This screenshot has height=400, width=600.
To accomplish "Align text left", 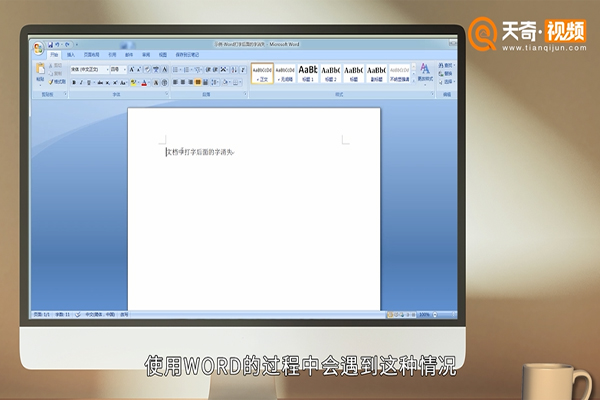I will coord(175,82).
